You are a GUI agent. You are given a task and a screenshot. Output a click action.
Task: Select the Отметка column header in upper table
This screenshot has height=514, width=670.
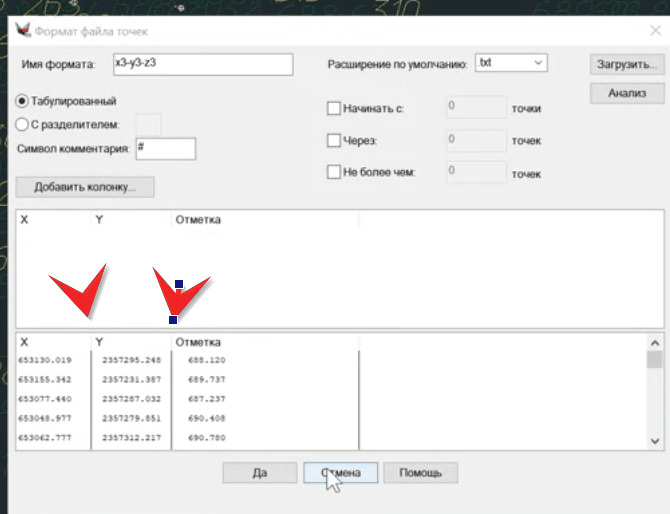pyautogui.click(x=198, y=218)
